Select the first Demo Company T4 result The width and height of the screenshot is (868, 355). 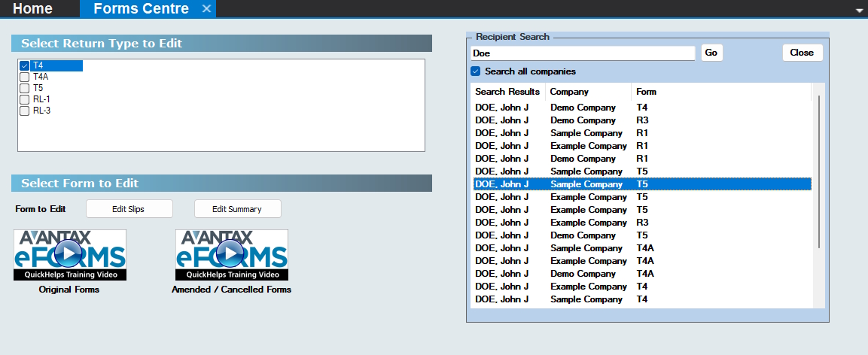583,108
